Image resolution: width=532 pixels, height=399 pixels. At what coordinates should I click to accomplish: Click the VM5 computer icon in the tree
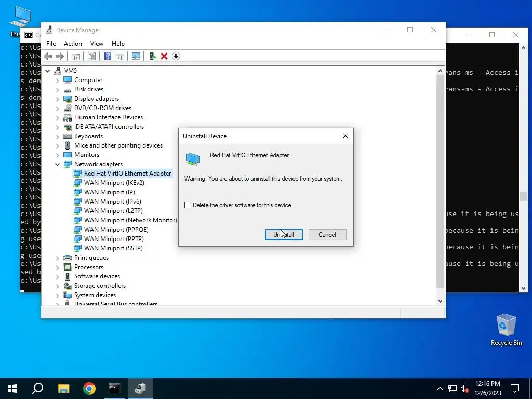pos(57,71)
